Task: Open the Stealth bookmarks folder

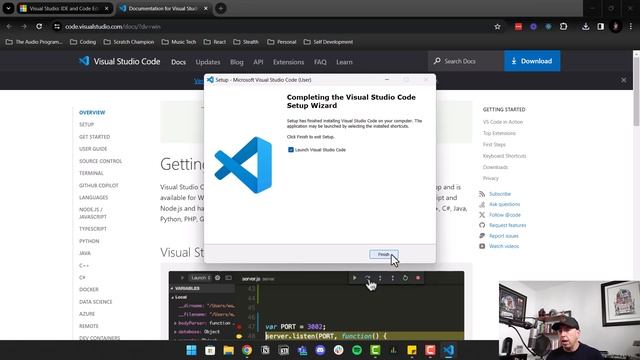Action: (246, 42)
